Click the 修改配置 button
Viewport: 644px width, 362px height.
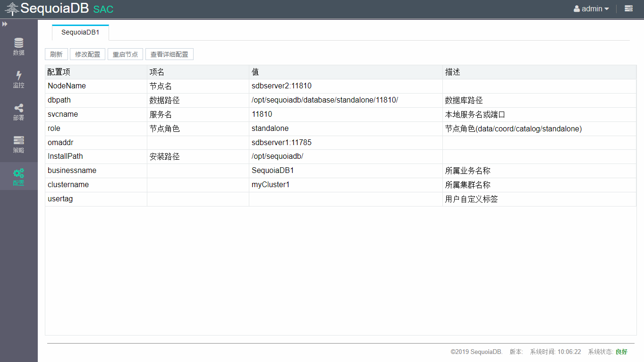pyautogui.click(x=88, y=54)
